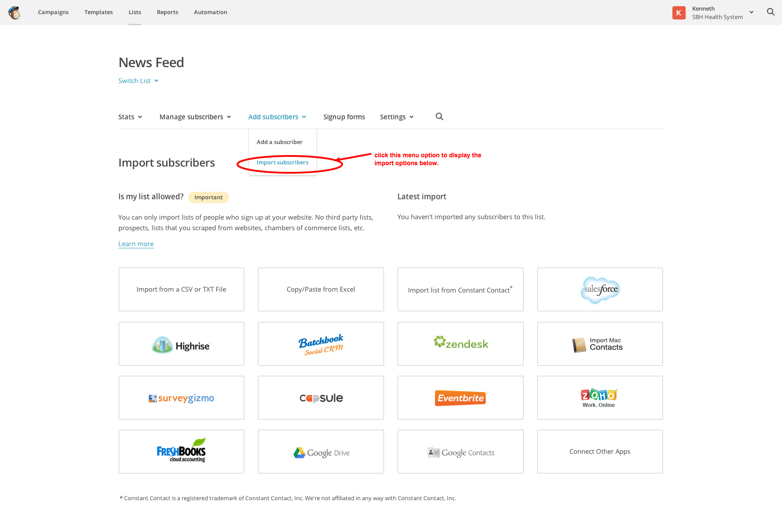Pick the Zendesk import option
Image resolution: width=782 pixels, height=532 pixels.
[x=460, y=344]
